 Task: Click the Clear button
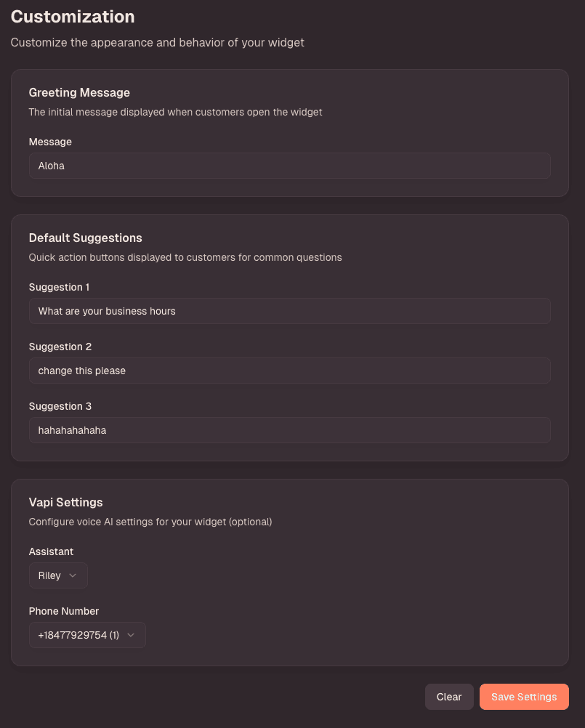(449, 697)
